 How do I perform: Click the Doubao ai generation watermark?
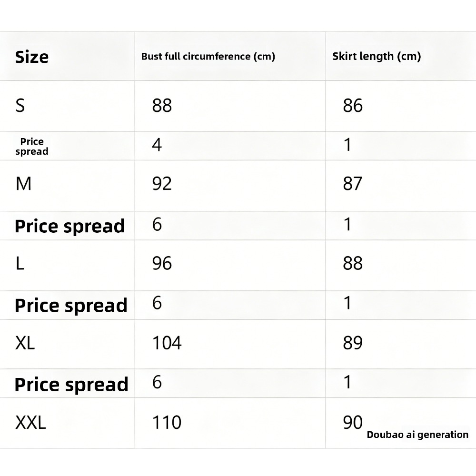click(x=417, y=435)
